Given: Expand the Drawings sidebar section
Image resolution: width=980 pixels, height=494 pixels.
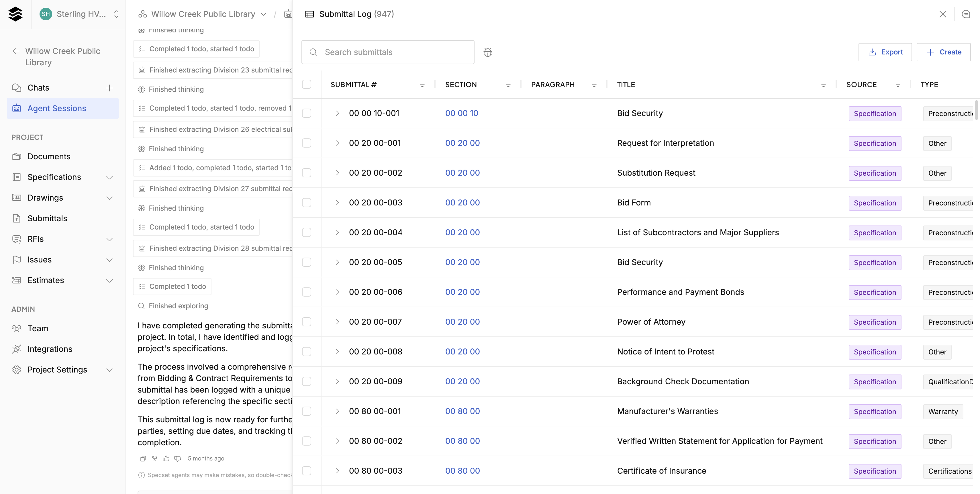Looking at the screenshot, I should (109, 198).
